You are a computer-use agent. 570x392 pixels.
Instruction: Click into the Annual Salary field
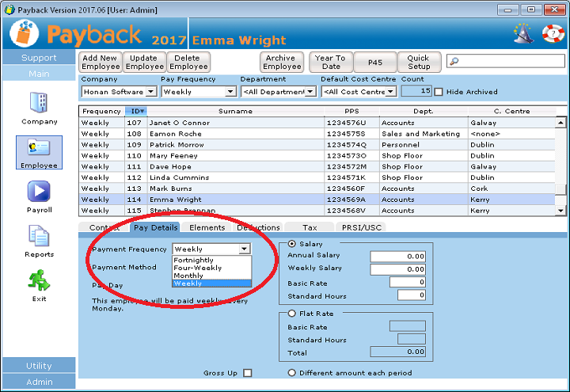coord(397,256)
